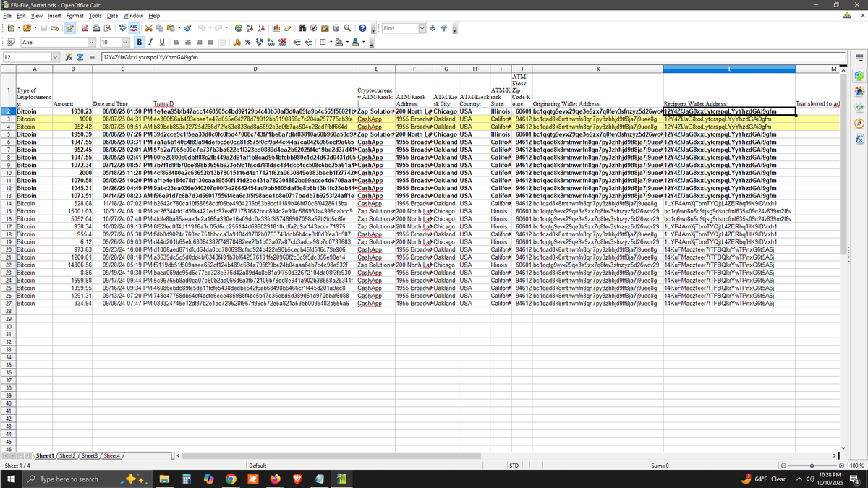
Task: Export directly as PDF icon
Action: tap(85, 28)
